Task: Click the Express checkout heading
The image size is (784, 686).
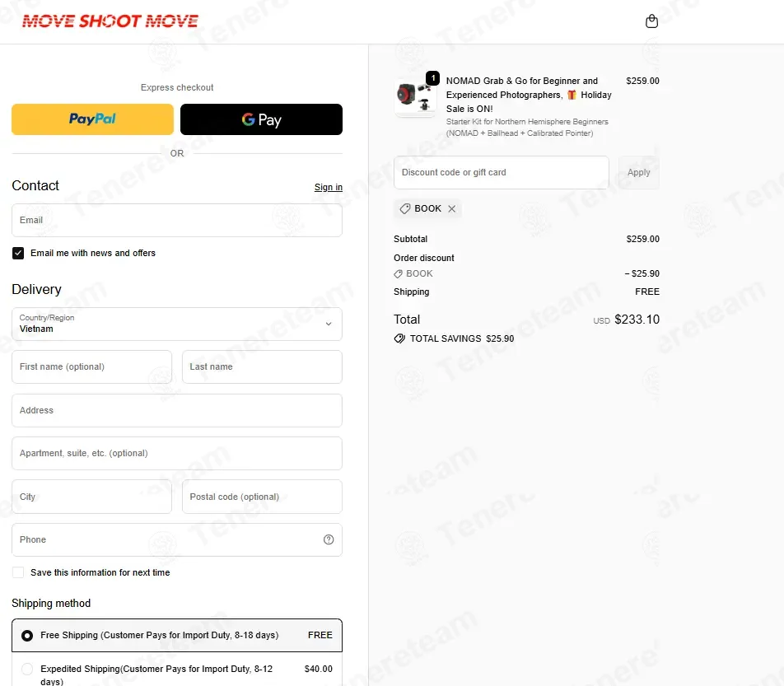Action: pyautogui.click(x=177, y=87)
